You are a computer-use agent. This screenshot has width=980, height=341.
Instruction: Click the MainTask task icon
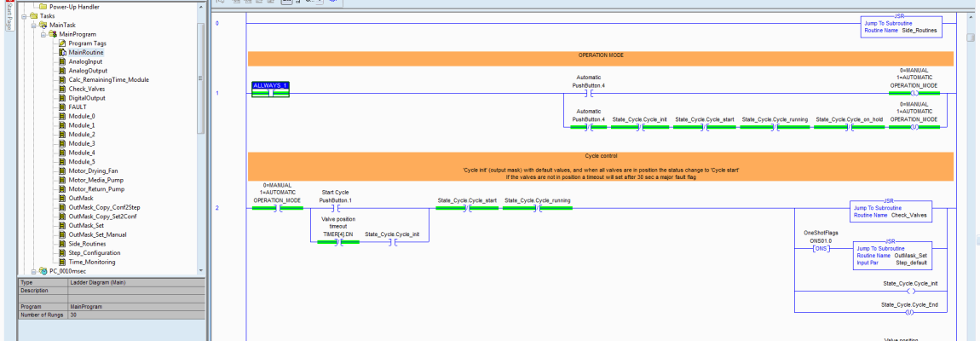pyautogui.click(x=43, y=25)
